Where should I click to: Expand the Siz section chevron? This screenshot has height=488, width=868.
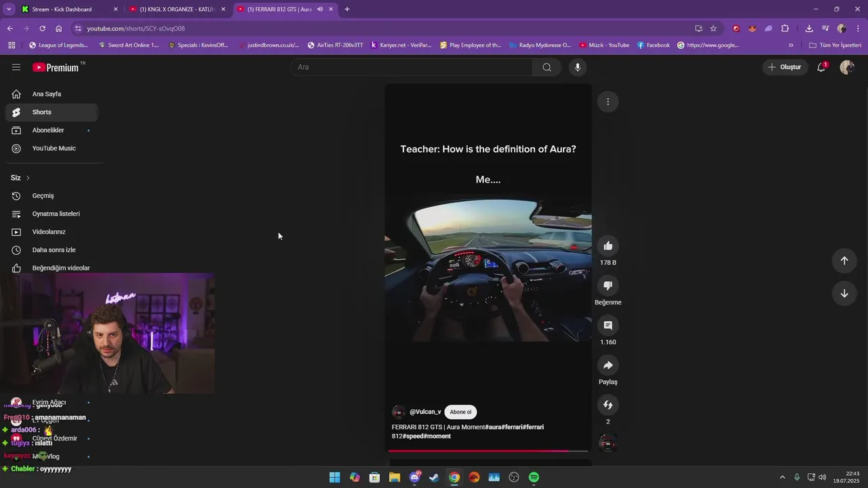tap(28, 178)
